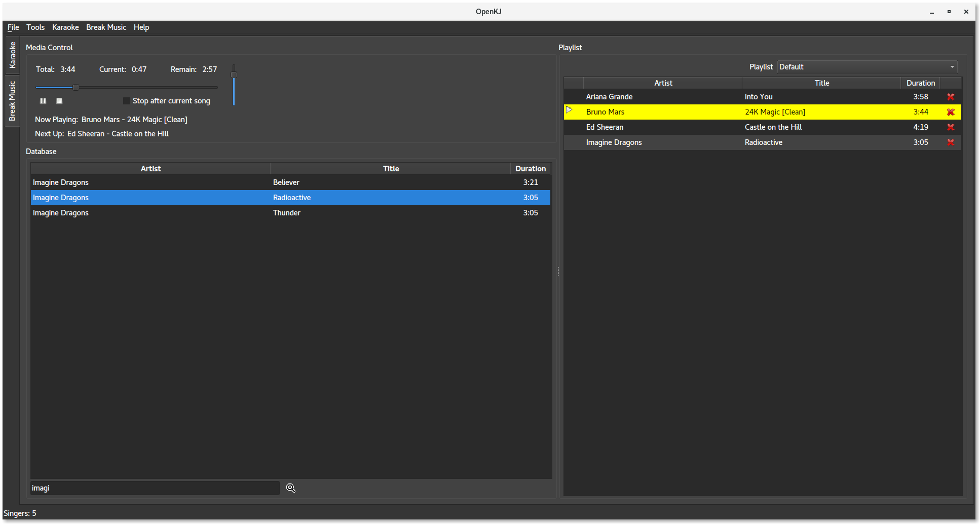Delete Bruno Mars 24K Magic from playlist
Image resolution: width=980 pixels, height=524 pixels.
coord(951,112)
